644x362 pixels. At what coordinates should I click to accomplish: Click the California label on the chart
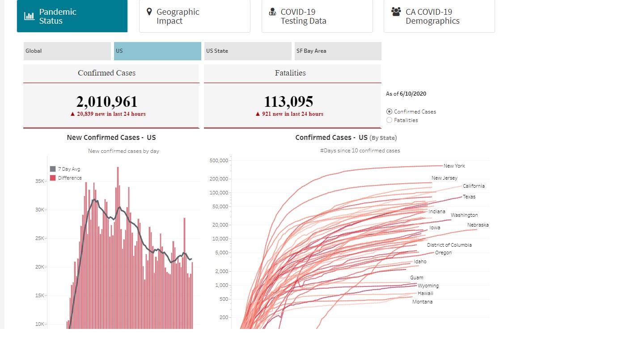[474, 186]
